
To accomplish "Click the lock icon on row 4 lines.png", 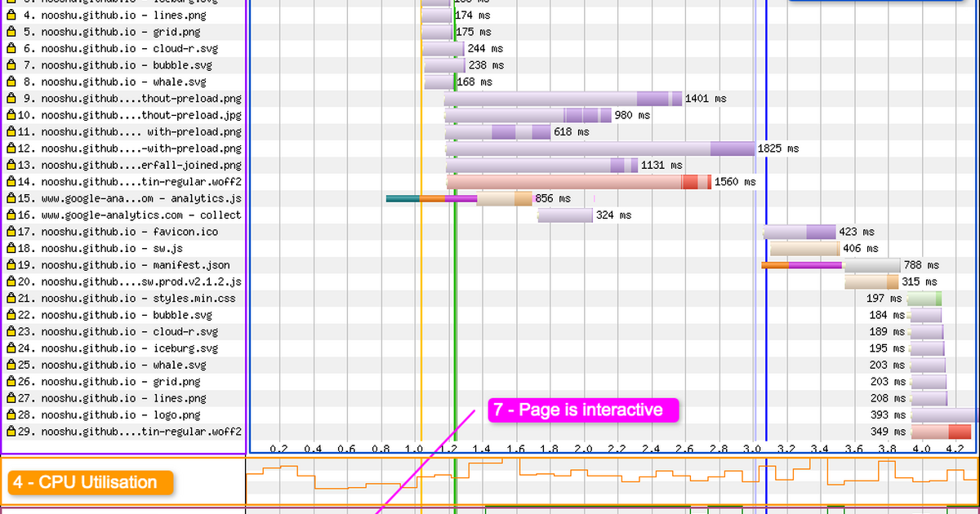I will [11, 15].
